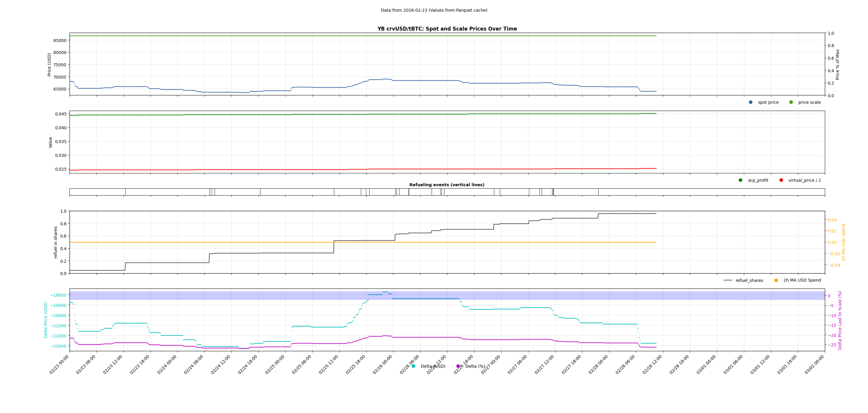Click the green xcp_profit legend marker
The height and width of the screenshot is (413, 868).
point(740,180)
